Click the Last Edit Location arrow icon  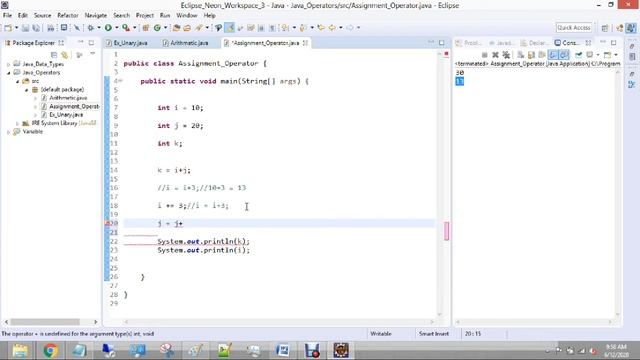click(321, 28)
